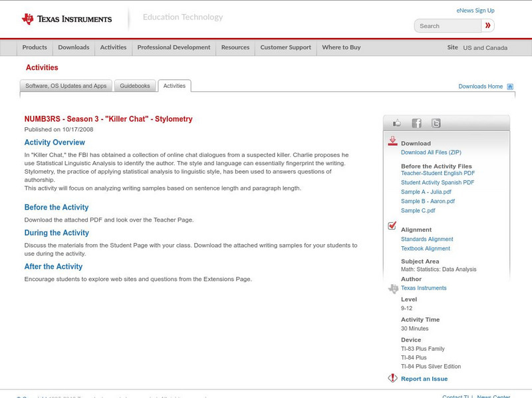Change the site region US and Canada
This screenshot has height=398, width=532.
click(485, 48)
